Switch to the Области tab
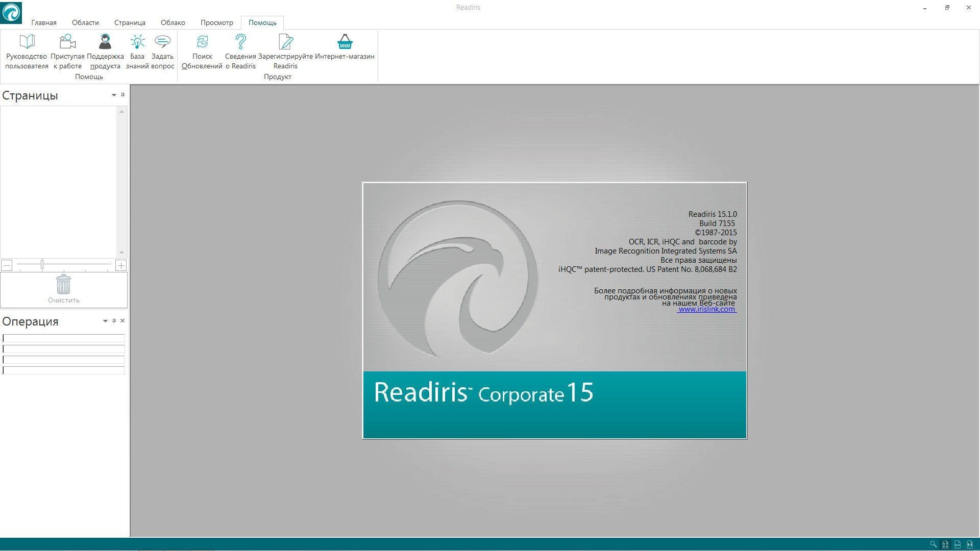The width and height of the screenshot is (980, 551). [85, 22]
